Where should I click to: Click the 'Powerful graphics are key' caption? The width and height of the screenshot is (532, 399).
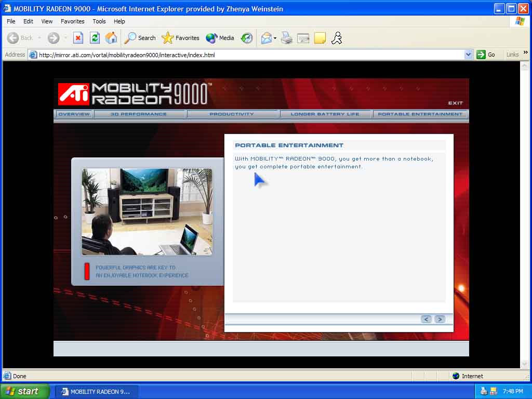(142, 271)
